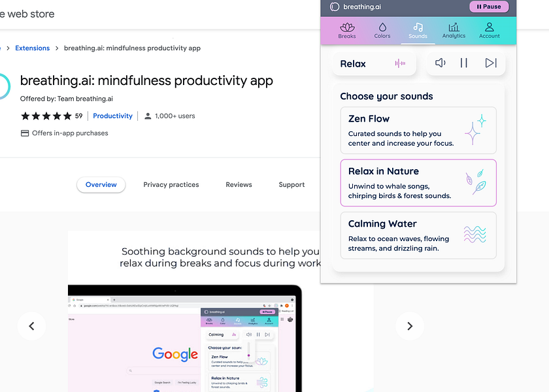Click the Relax now-playing label
This screenshot has height=392, width=549.
353,64
